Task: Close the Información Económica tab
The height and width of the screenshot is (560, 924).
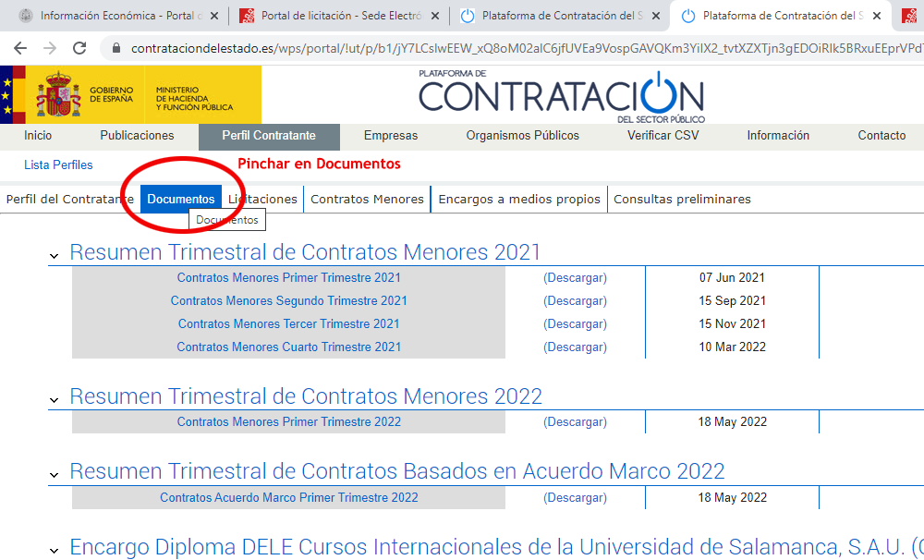Action: click(x=214, y=16)
